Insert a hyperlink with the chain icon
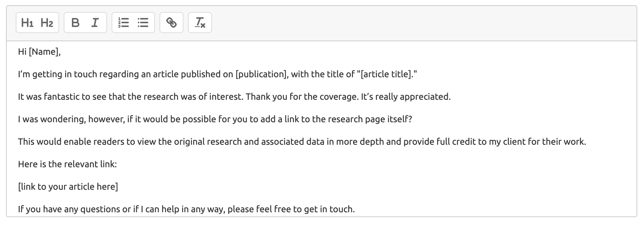This screenshot has height=225, width=644. 171,23
